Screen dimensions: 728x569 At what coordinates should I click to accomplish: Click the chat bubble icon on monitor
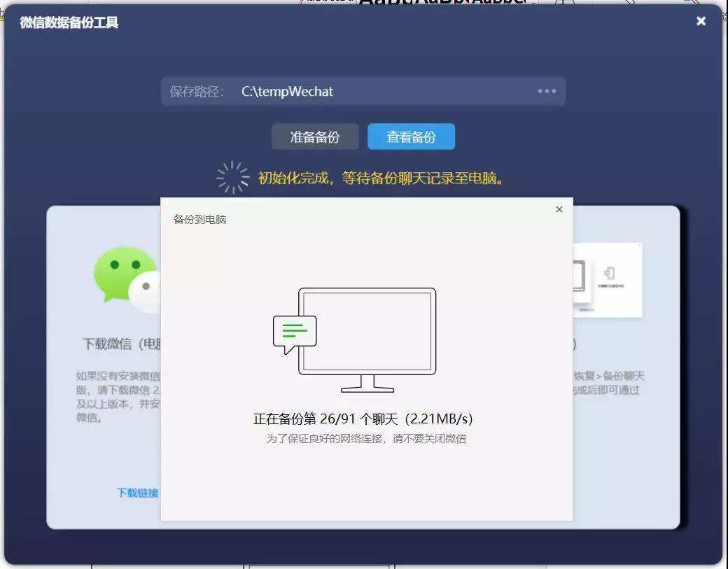pyautogui.click(x=295, y=334)
